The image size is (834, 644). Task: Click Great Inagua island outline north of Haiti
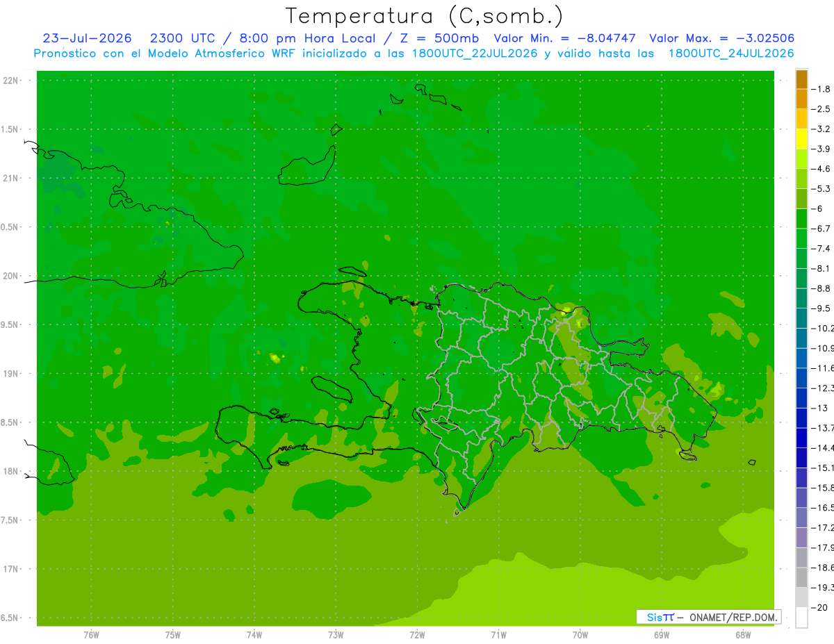[309, 167]
